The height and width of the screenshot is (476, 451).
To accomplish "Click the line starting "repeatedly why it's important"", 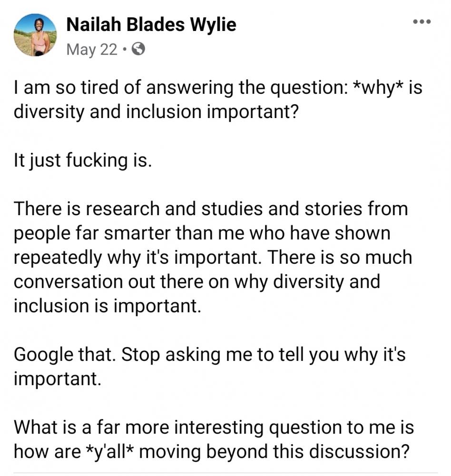I will (x=213, y=258).
